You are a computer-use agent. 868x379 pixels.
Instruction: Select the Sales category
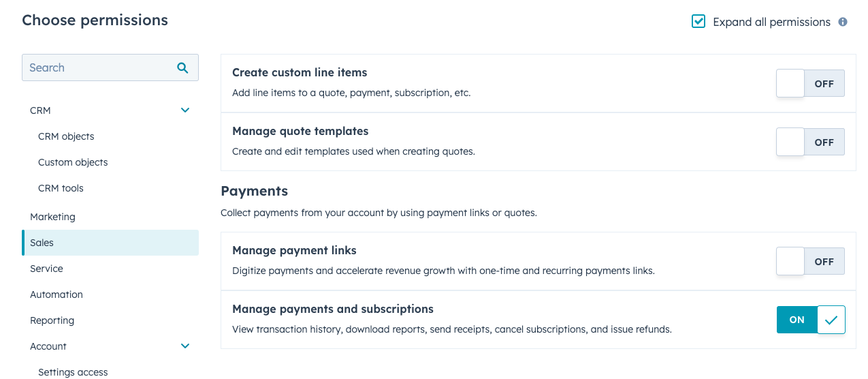click(x=42, y=243)
